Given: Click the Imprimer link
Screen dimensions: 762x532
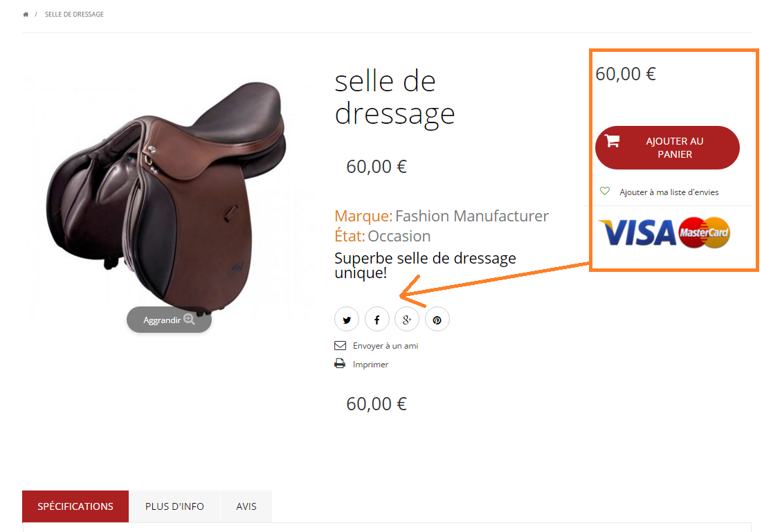Looking at the screenshot, I should [370, 365].
